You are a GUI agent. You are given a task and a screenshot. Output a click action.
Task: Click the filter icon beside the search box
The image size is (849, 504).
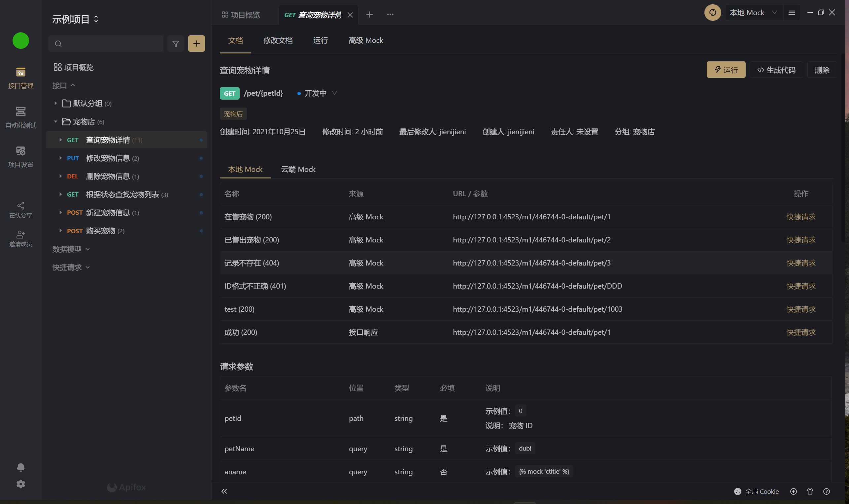click(x=176, y=44)
